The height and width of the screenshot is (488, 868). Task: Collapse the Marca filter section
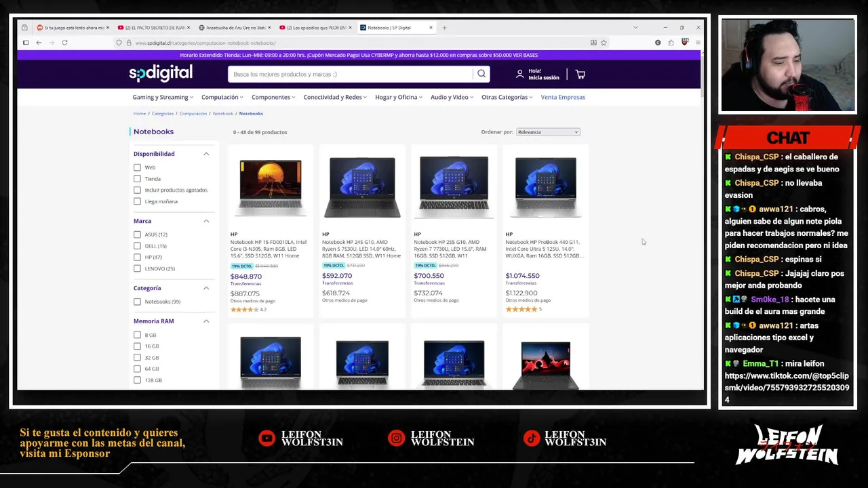206,221
